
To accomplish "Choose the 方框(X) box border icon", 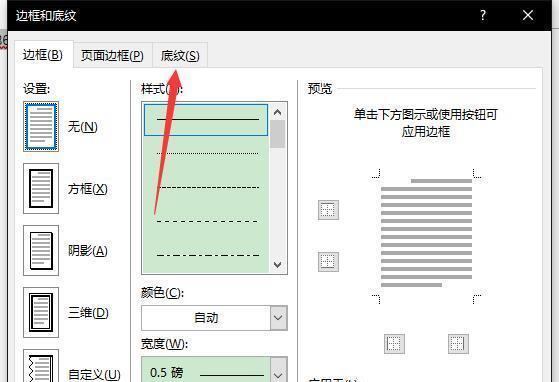I will pyautogui.click(x=41, y=189).
